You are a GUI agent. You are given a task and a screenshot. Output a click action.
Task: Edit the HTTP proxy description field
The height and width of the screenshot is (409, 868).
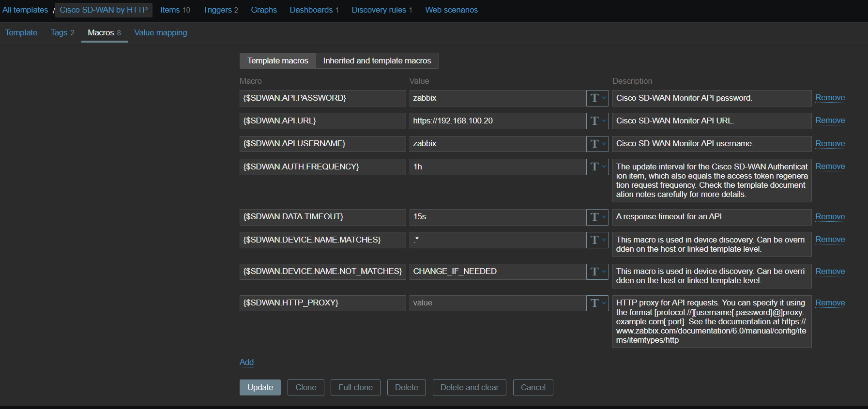coord(712,321)
